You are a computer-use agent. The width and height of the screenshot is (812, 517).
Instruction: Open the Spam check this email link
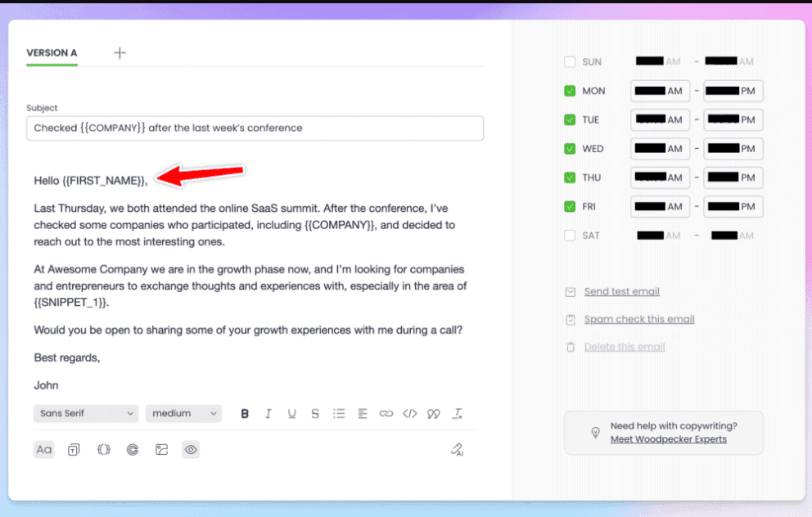pos(639,319)
